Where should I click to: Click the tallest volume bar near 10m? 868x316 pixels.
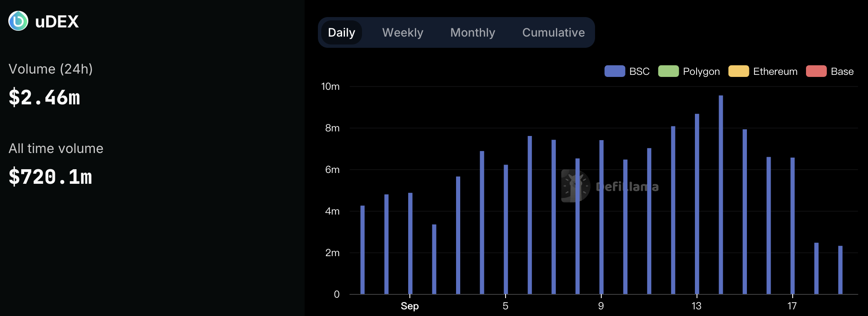pos(721,195)
